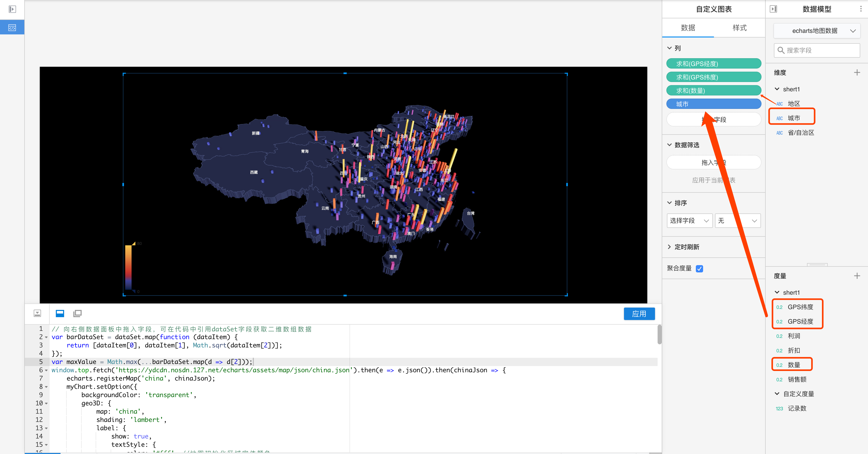Switch to the 数据 tab

pyautogui.click(x=688, y=28)
